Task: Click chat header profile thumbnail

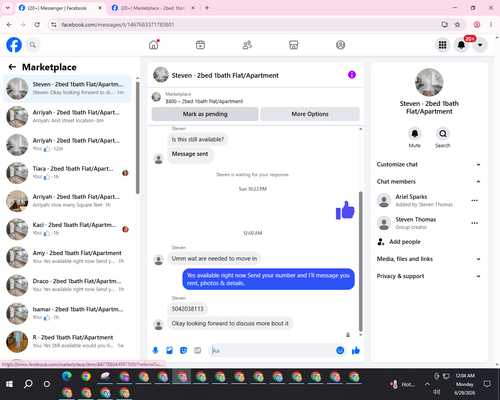Action: tap(161, 75)
